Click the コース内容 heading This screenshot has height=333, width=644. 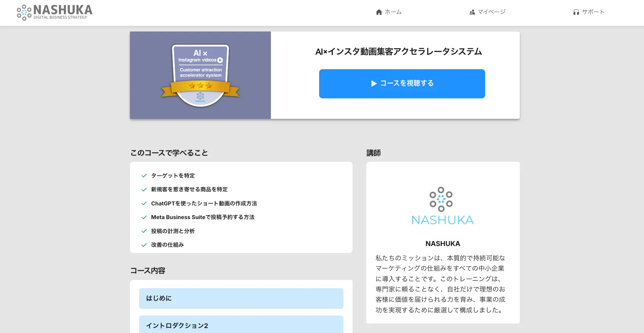pos(148,271)
